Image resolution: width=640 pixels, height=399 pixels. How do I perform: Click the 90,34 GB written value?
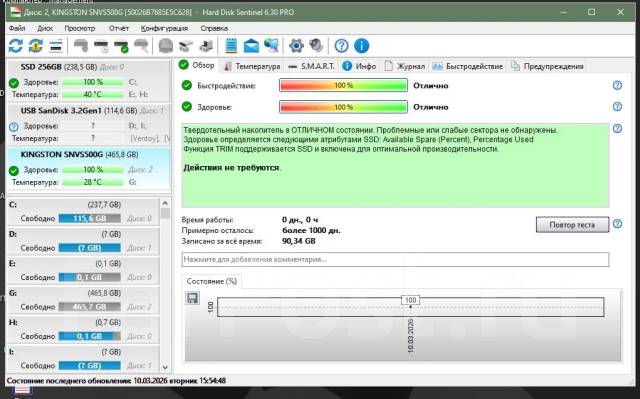pos(299,241)
